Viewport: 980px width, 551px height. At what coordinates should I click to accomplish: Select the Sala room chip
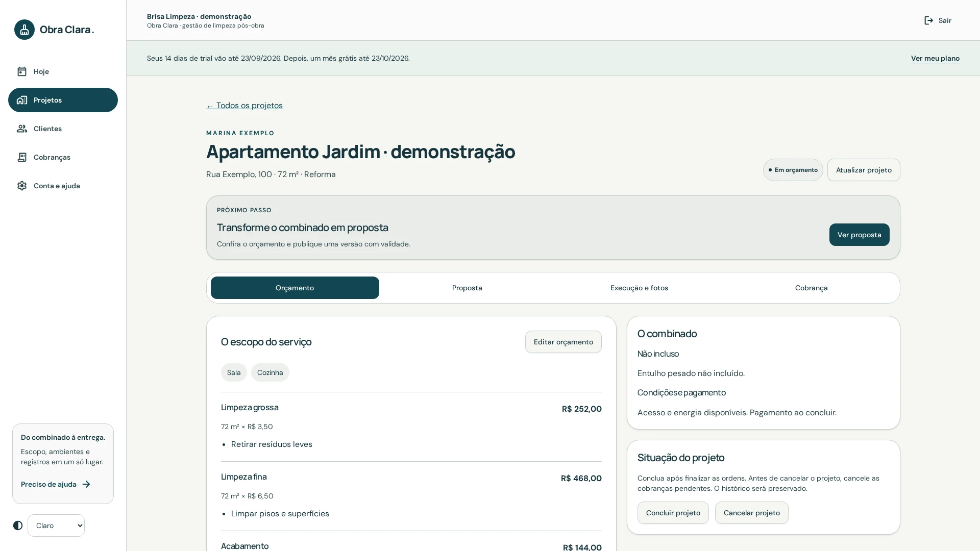(234, 372)
